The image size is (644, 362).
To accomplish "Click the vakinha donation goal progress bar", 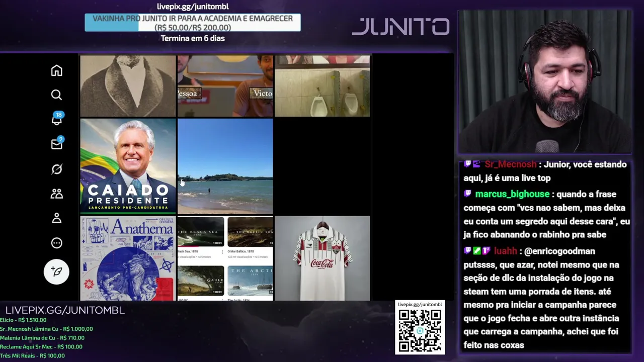I will click(x=193, y=23).
